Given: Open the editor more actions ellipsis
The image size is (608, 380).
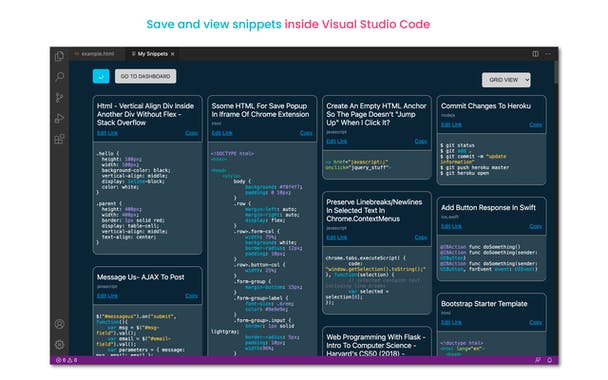Looking at the screenshot, I should (x=548, y=54).
